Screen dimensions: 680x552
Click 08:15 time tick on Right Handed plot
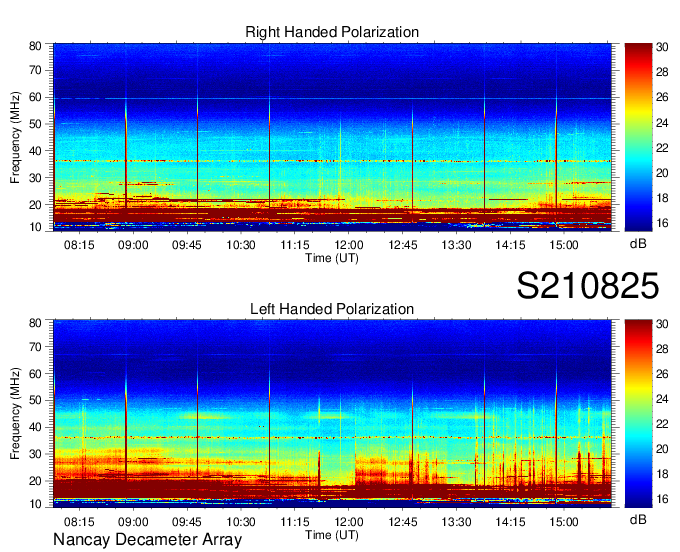pos(79,245)
